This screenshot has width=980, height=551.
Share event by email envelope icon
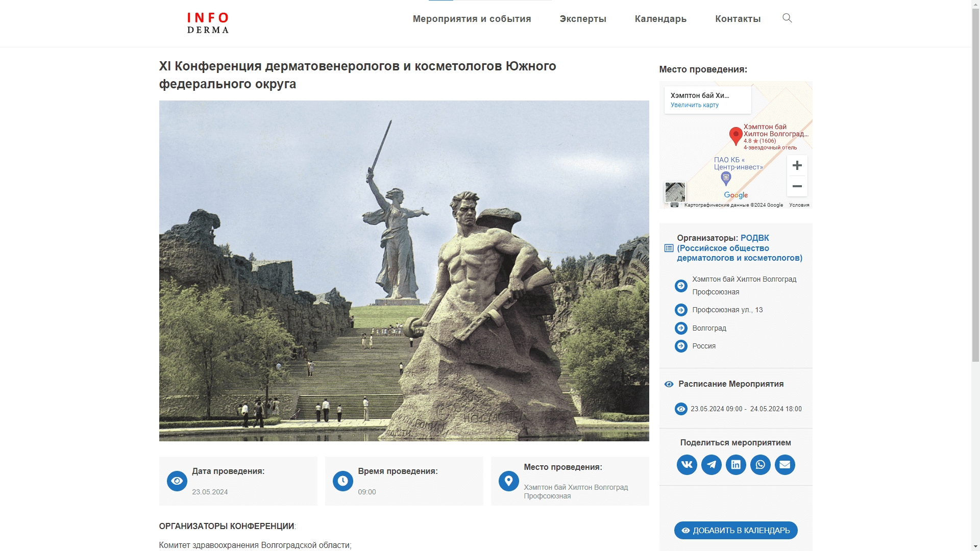coord(785,465)
